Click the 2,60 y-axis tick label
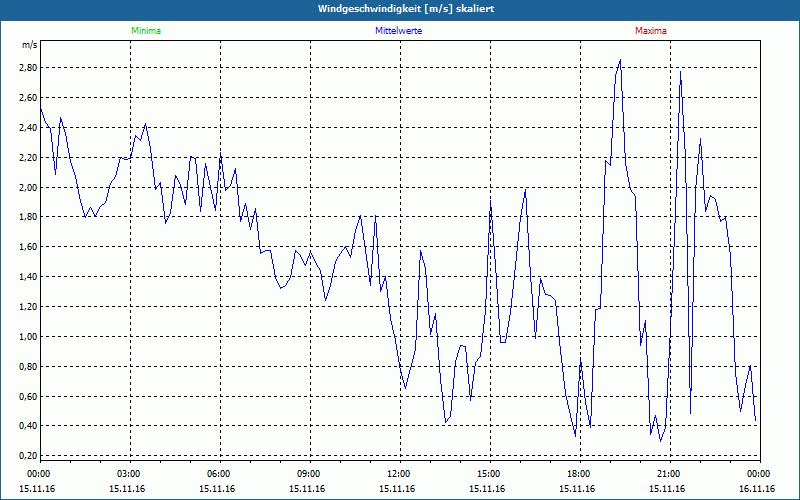The height and width of the screenshot is (500, 800). 30,97
